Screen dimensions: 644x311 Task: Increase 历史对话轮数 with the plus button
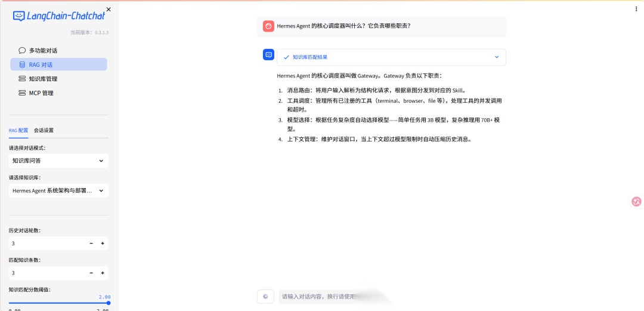(103, 244)
